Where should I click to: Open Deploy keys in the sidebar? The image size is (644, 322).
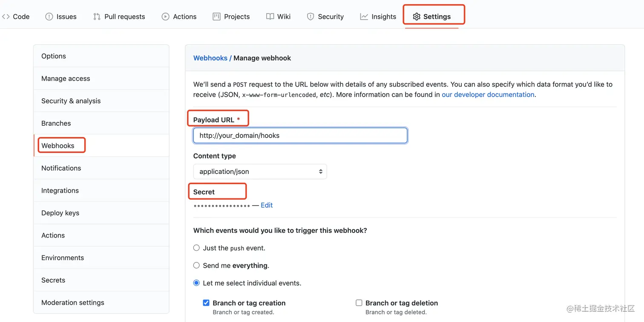point(60,213)
